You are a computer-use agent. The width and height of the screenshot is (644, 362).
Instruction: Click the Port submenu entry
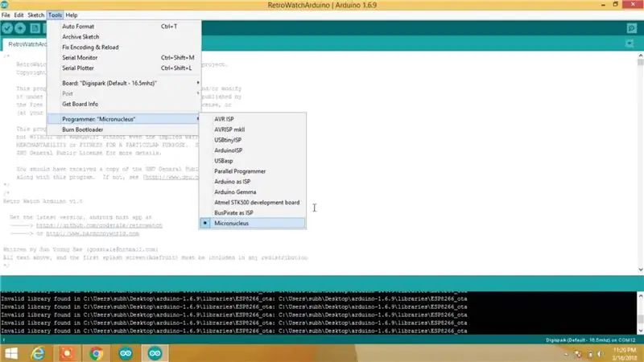pos(124,93)
